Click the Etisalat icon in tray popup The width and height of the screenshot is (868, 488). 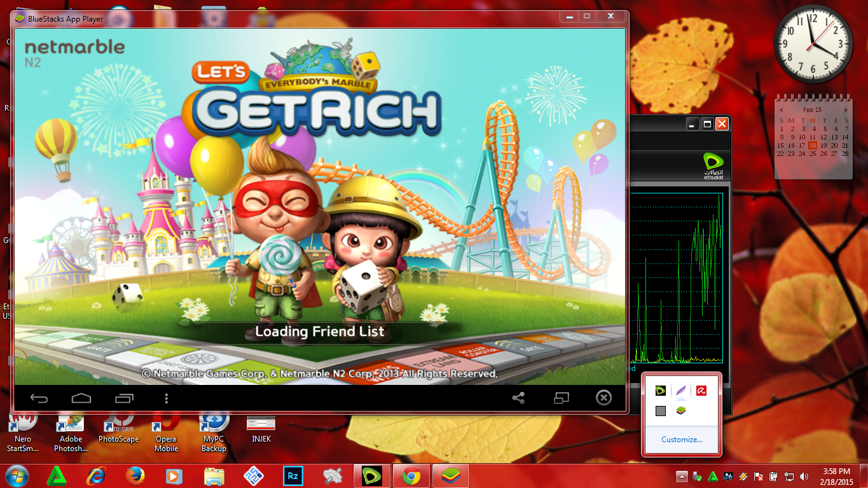click(661, 390)
